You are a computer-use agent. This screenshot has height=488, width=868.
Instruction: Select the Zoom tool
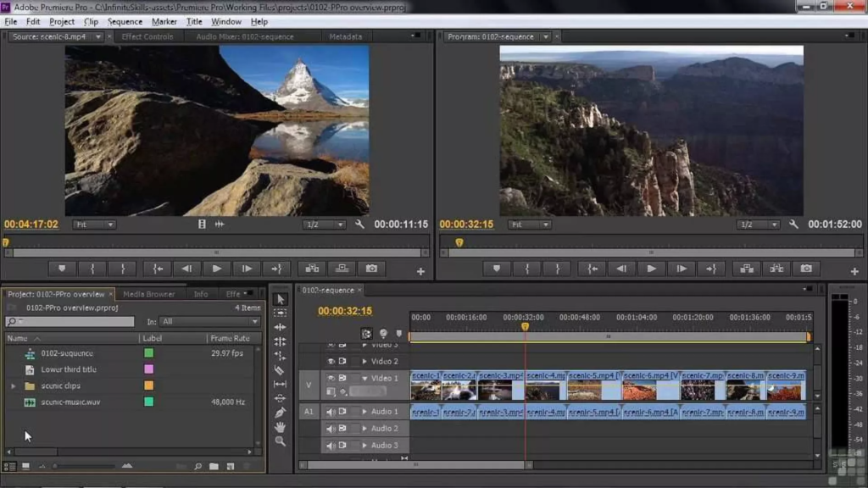[x=280, y=441]
